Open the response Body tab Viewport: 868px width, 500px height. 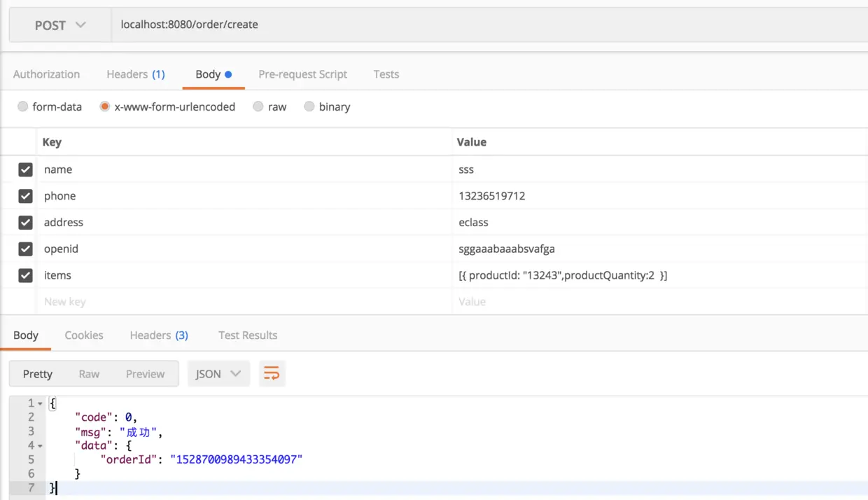26,335
